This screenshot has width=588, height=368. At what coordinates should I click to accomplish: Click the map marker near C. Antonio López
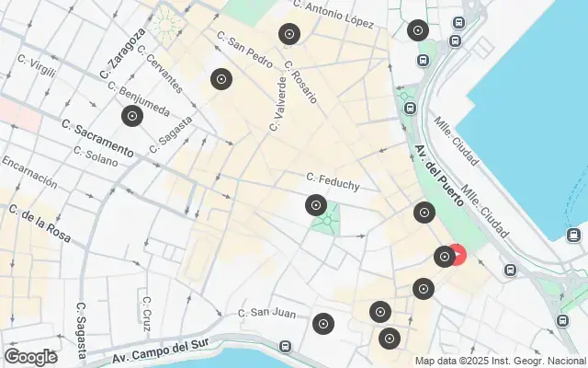(289, 34)
